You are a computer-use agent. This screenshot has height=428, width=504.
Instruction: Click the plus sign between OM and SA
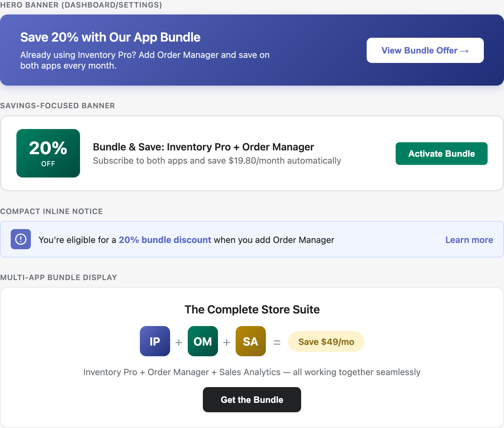coord(226,341)
